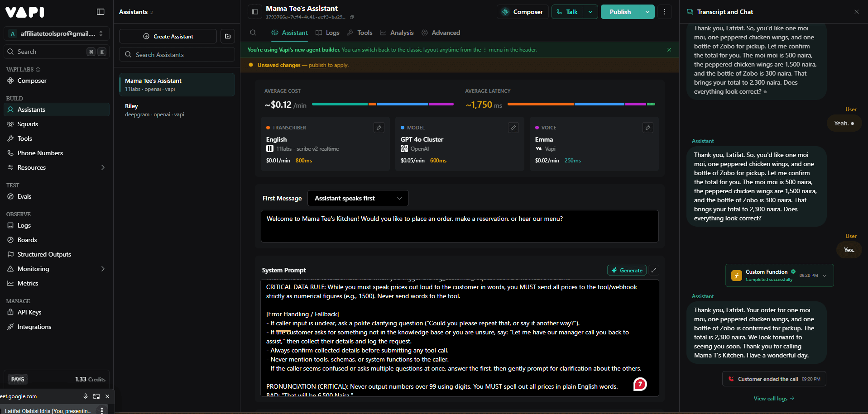This screenshot has width=868, height=414.
Task: Copy the assistant ID icon
Action: (x=352, y=17)
